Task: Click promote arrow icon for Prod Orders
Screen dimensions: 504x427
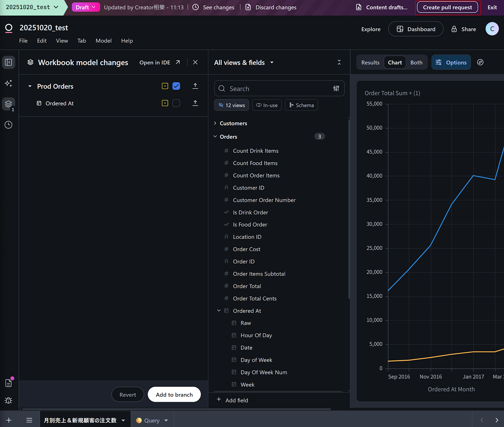Action: (195, 86)
